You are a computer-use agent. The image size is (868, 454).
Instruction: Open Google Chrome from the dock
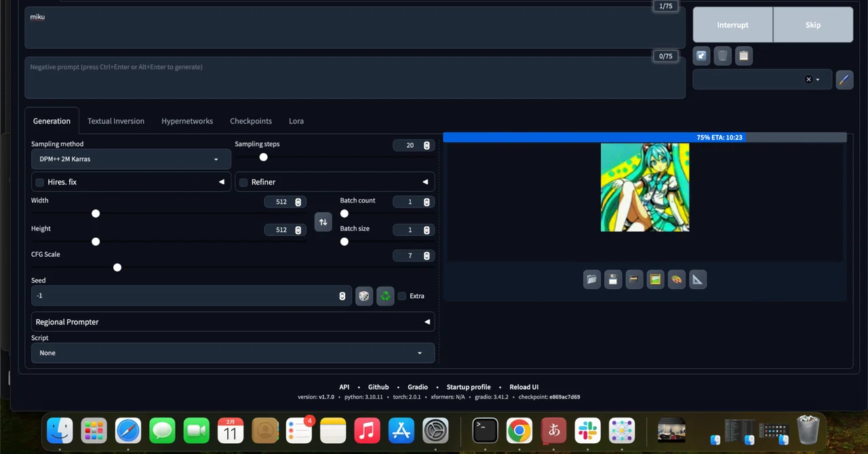[x=519, y=430]
